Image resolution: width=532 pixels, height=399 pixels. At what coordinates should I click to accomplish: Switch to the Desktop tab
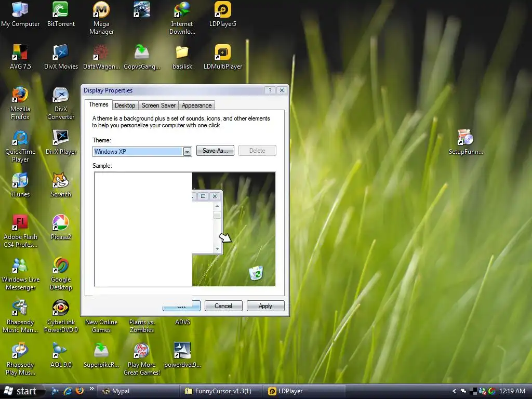point(125,105)
